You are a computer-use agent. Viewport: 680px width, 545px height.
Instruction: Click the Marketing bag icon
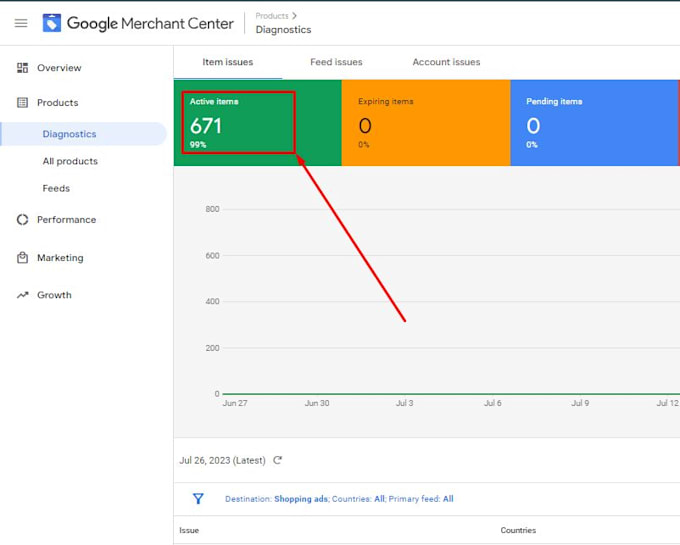[x=23, y=258]
